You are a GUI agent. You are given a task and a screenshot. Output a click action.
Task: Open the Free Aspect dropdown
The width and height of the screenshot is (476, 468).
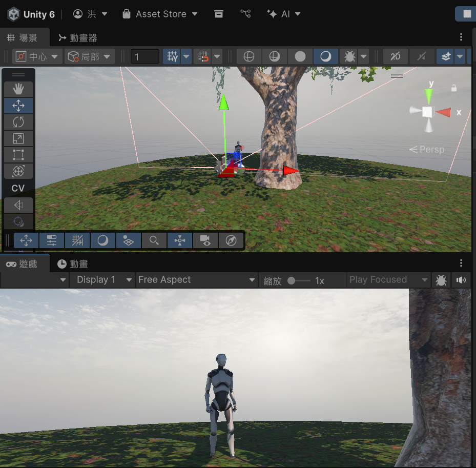(x=196, y=280)
